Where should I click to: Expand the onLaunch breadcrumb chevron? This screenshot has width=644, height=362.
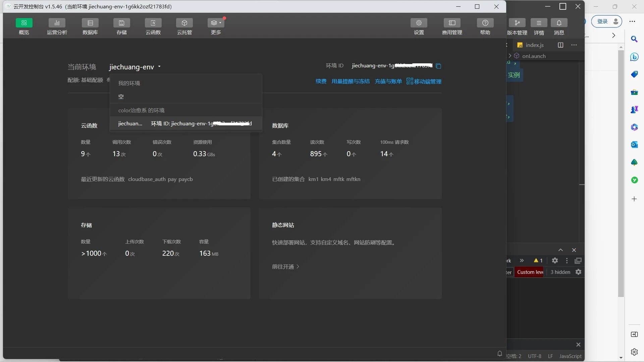pos(510,56)
